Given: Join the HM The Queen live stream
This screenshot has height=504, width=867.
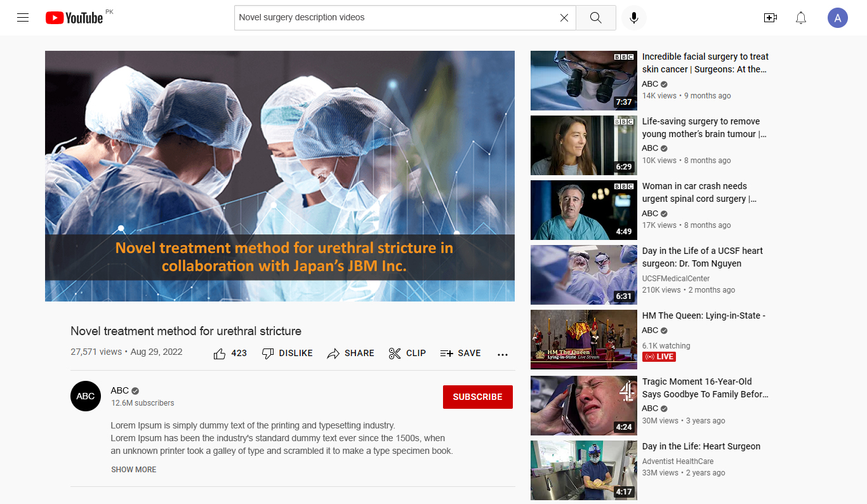Looking at the screenshot, I should point(583,339).
